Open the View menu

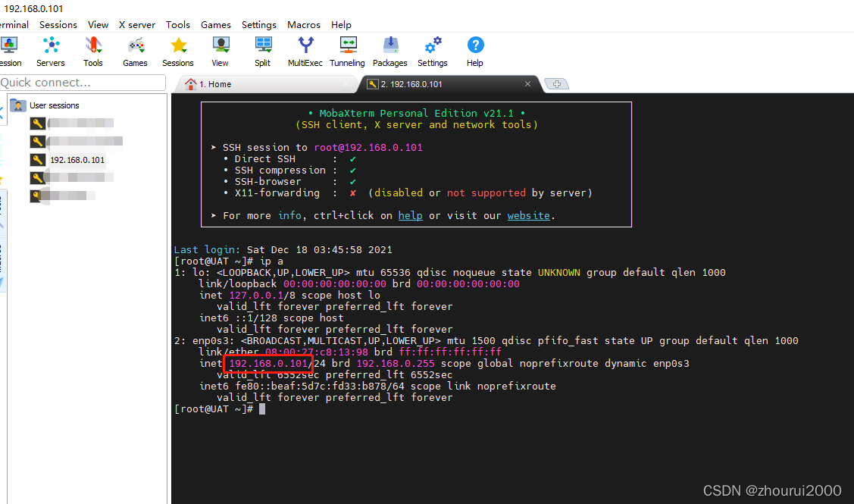[x=98, y=24]
